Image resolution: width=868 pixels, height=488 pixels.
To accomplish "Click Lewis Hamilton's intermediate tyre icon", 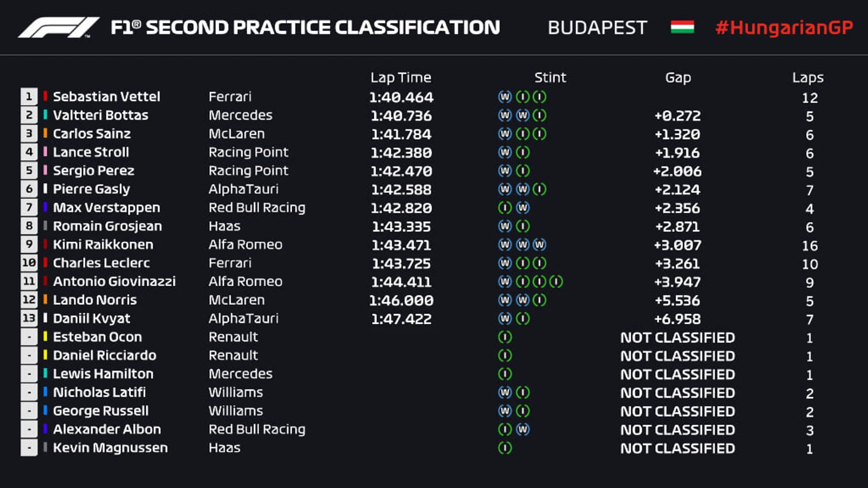I will [505, 374].
